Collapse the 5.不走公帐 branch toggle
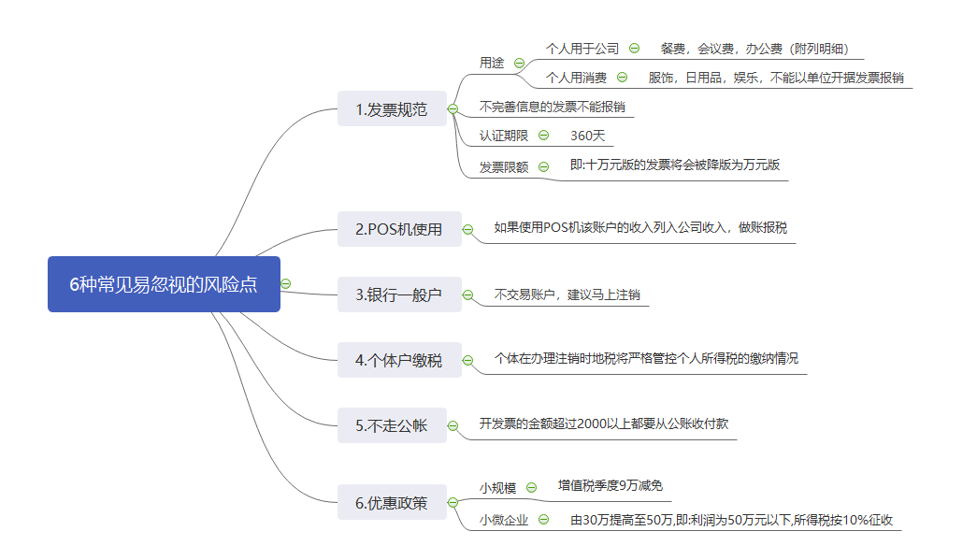The width and height of the screenshot is (977, 560). (x=453, y=426)
